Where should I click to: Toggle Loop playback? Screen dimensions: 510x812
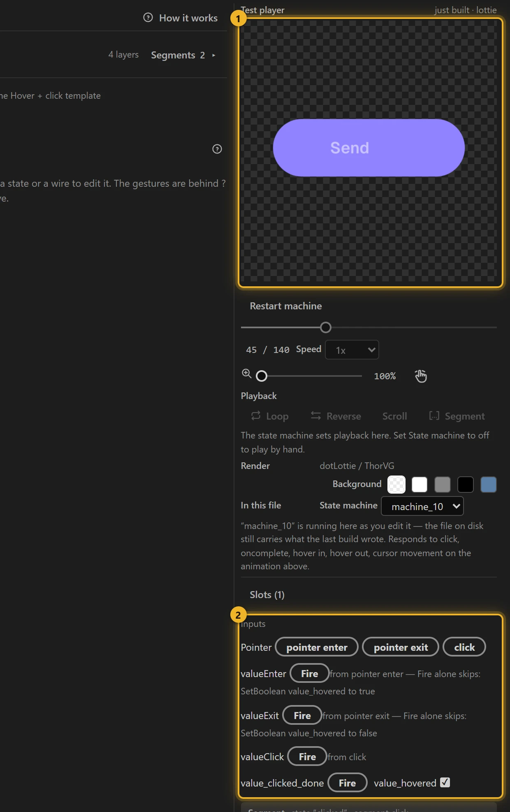pos(270,416)
